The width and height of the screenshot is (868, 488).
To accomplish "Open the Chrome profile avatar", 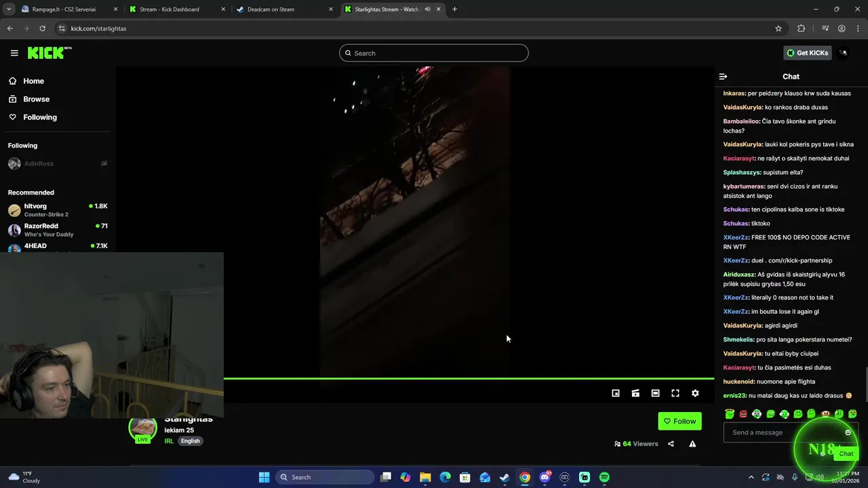I will (842, 28).
